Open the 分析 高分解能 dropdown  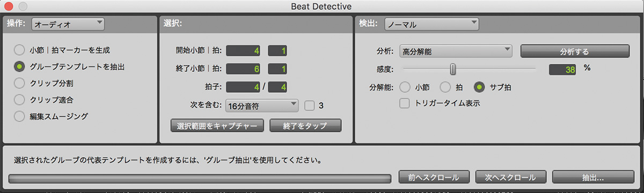point(456,51)
